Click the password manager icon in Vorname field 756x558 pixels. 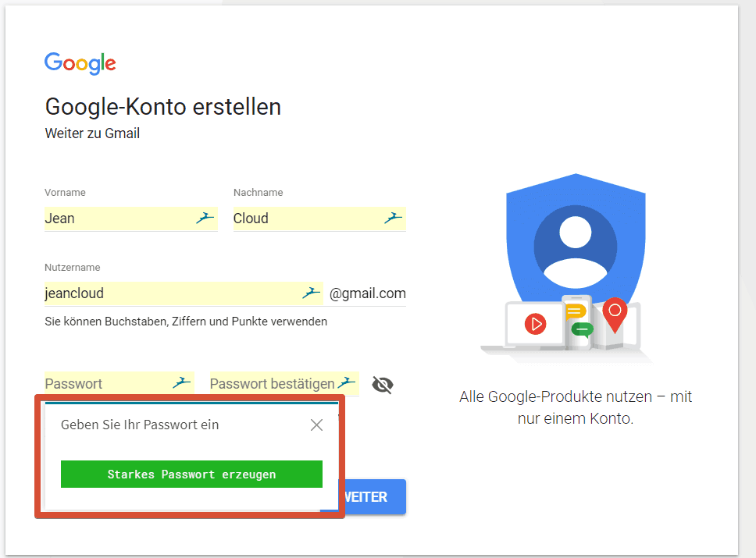(x=205, y=218)
